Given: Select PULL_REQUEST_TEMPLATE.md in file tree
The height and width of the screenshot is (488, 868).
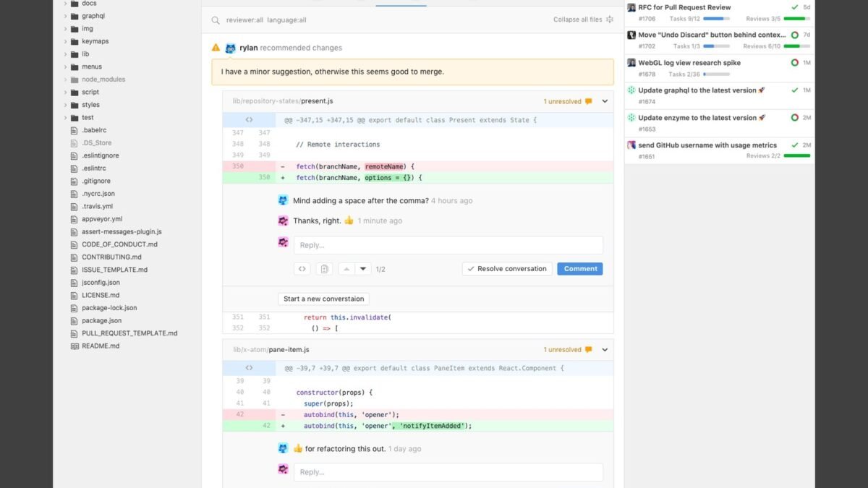Looking at the screenshot, I should 129,333.
